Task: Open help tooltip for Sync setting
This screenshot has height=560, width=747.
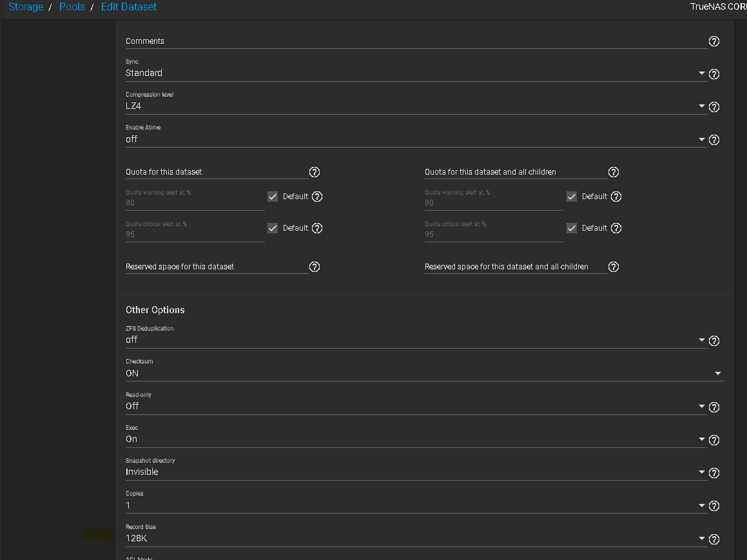Action: [x=713, y=74]
